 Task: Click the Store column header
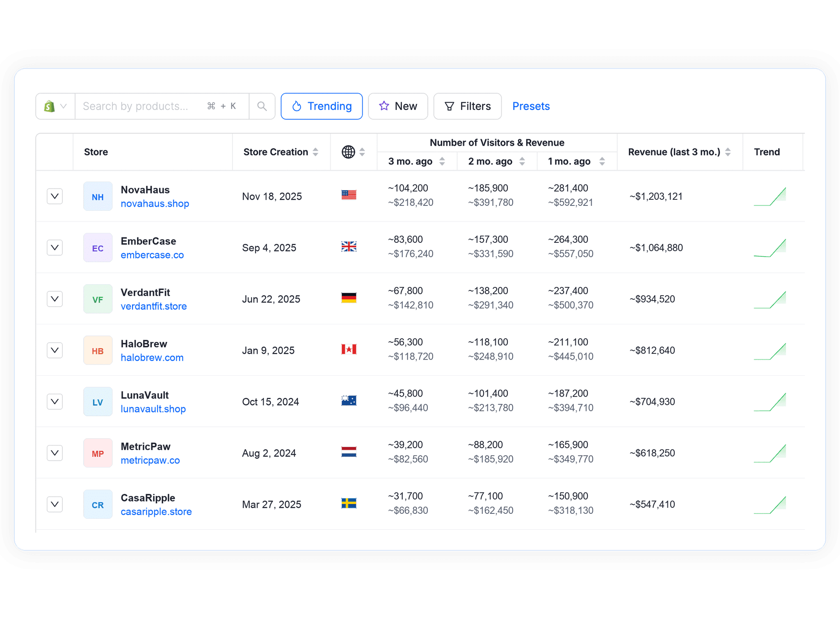[x=96, y=152]
